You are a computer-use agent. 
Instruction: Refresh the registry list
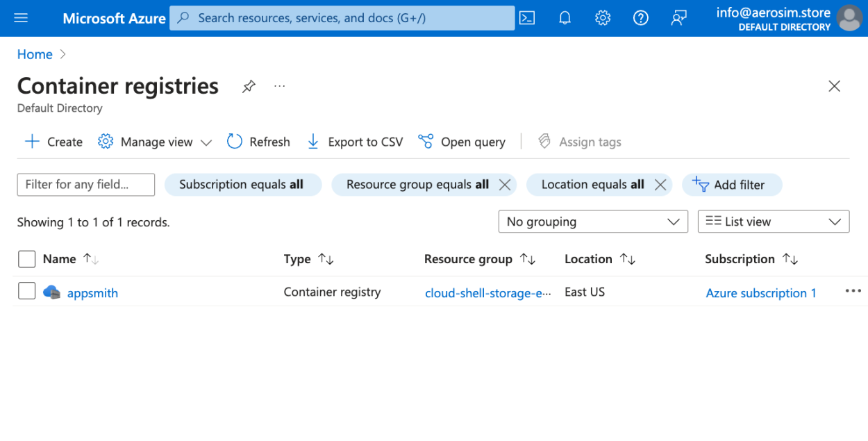coord(258,141)
